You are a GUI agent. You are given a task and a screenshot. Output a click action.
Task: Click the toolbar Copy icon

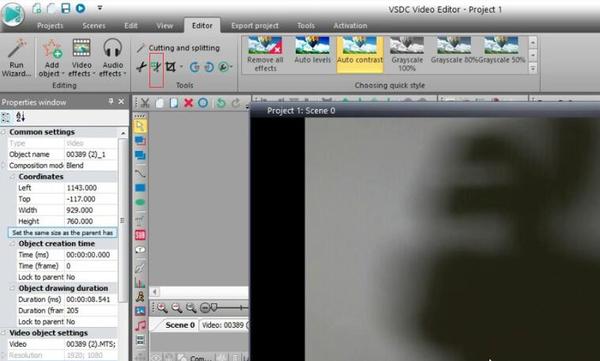click(159, 103)
